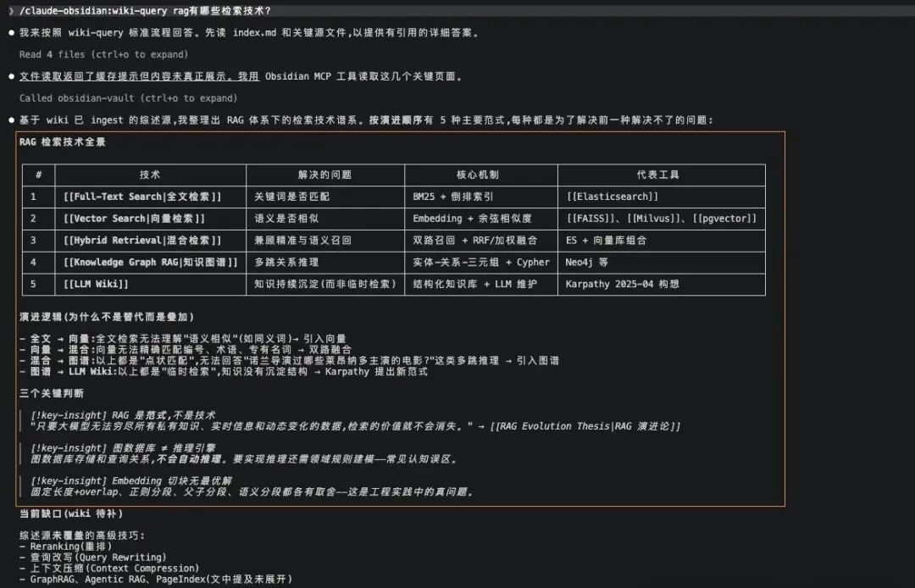Click the line '向量 → 混合' explanation
The image size is (915, 588).
tap(186, 349)
